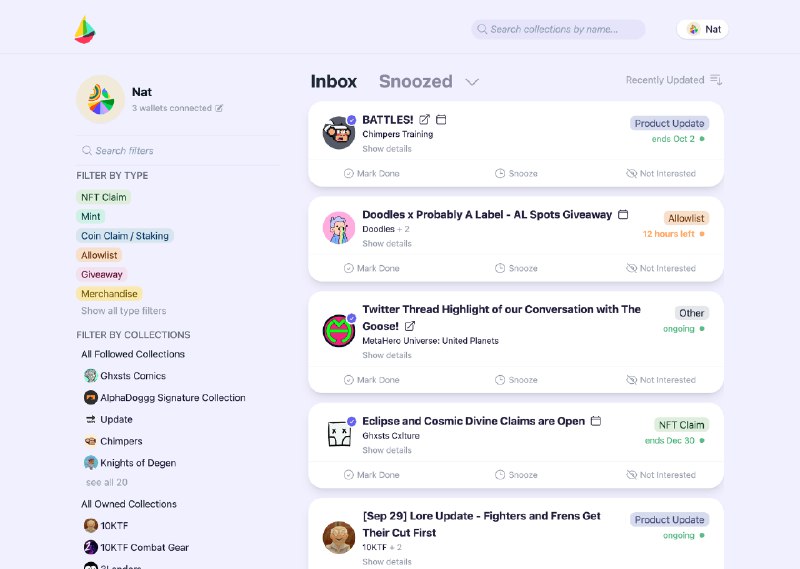Mark BATTLES! as Not Interested
Image resolution: width=800 pixels, height=569 pixels.
661,174
